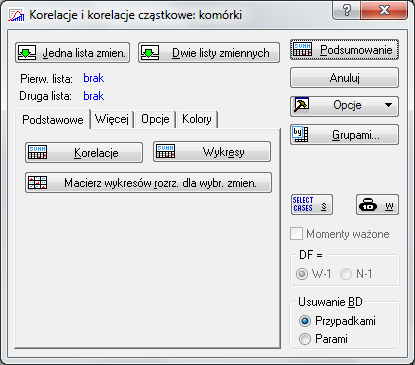The image size is (415, 365).
Task: Close the correlations dialog window
Action: [384, 10]
